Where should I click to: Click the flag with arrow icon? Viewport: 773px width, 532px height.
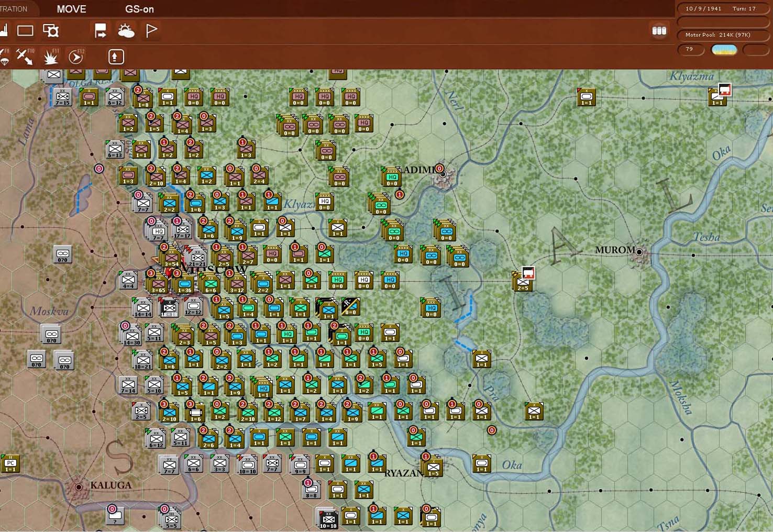[100, 31]
